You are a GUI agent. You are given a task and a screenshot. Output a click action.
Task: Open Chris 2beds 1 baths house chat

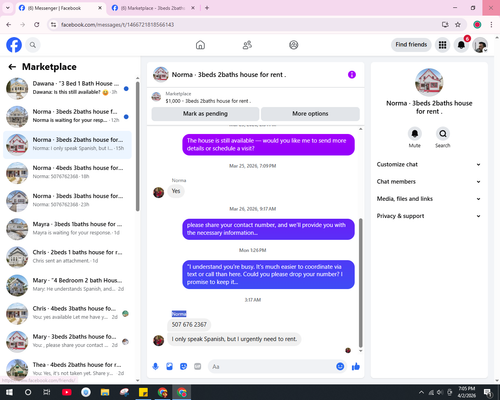(68, 257)
